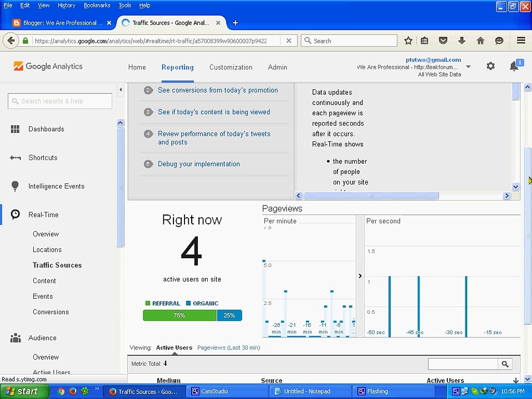Click the Dashboards grid icon
The image size is (532, 399).
[x=15, y=129]
